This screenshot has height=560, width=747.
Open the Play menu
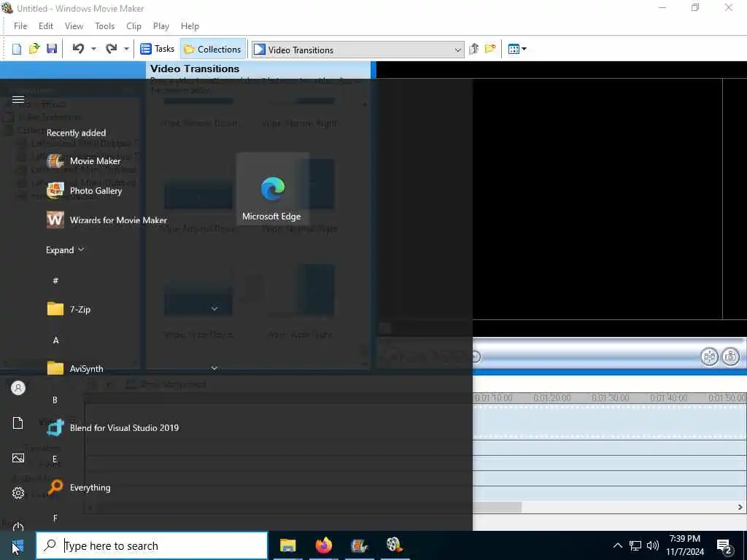pos(161,26)
